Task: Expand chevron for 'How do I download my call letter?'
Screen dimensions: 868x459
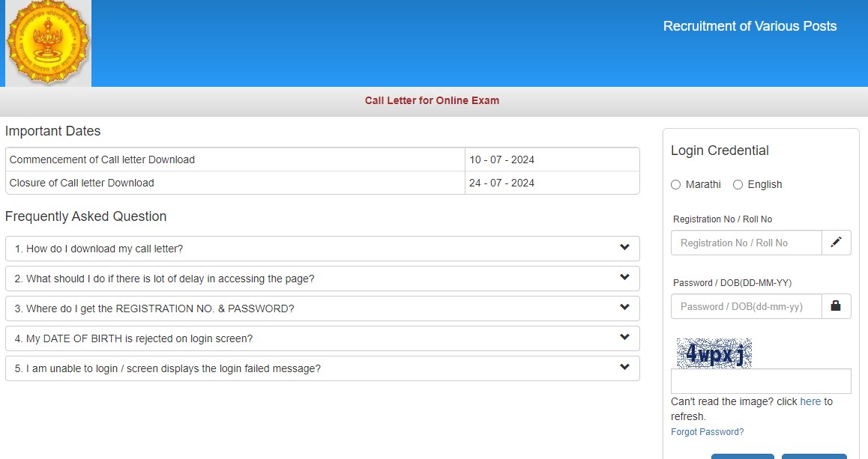Action: click(624, 248)
